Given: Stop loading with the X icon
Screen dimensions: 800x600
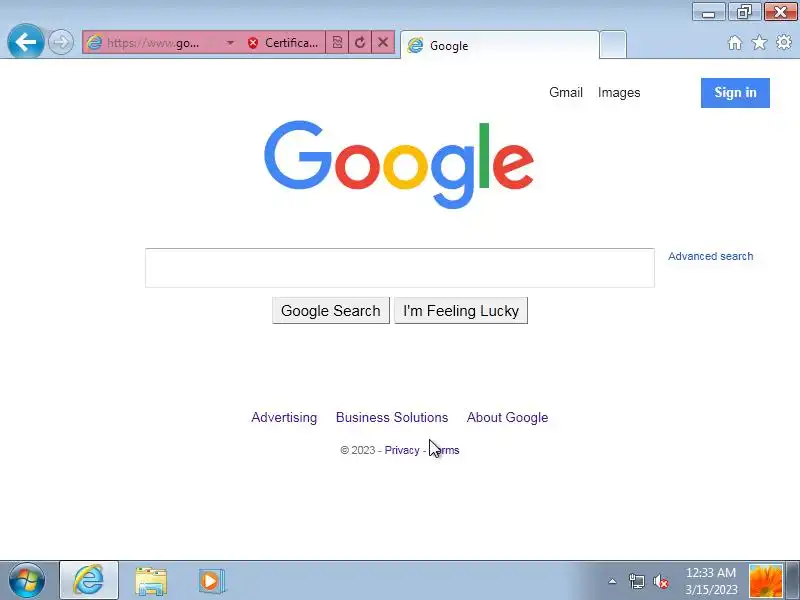Looking at the screenshot, I should click(x=383, y=42).
